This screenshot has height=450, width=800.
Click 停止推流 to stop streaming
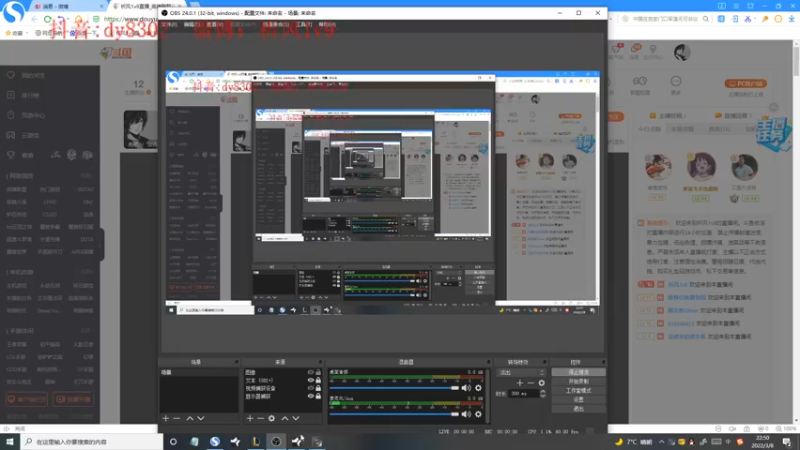point(578,372)
